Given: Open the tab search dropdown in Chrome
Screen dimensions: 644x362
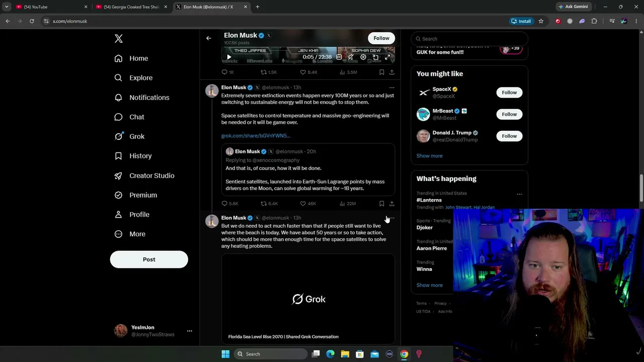Looking at the screenshot, I should coord(7,7).
